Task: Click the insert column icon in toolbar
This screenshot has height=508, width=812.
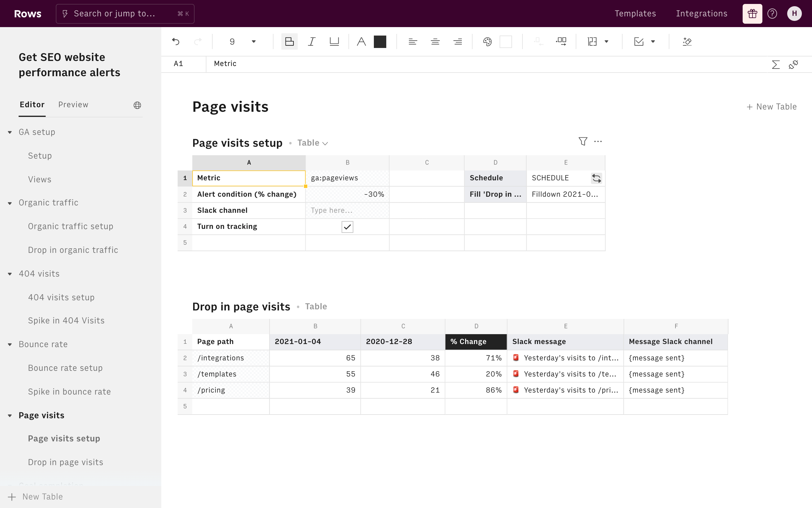Action: pyautogui.click(x=561, y=42)
